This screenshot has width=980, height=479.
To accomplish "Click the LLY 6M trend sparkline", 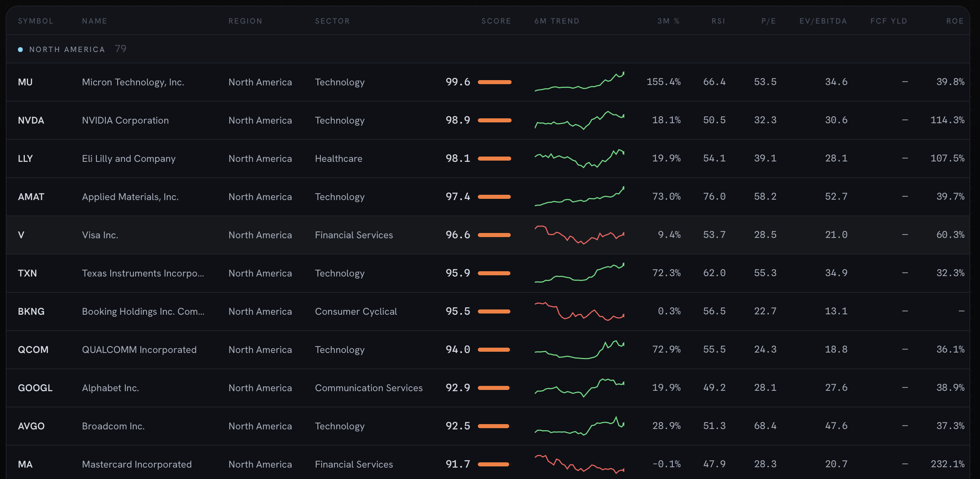I will coord(579,159).
